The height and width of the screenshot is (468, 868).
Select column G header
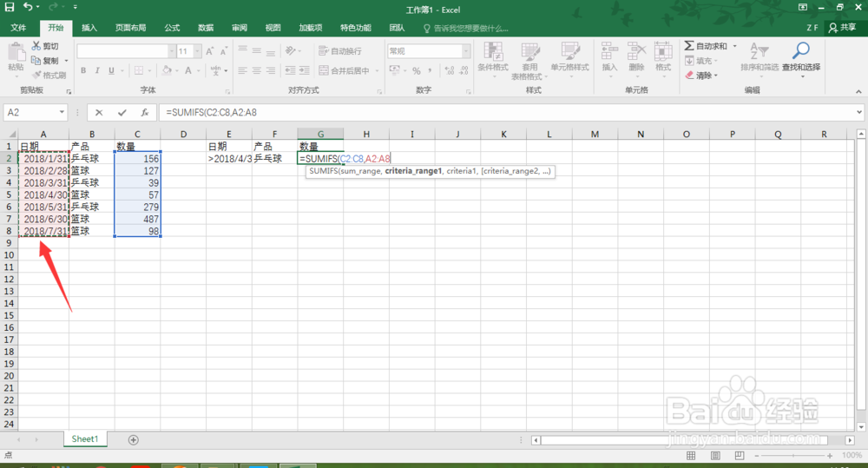tap(320, 134)
